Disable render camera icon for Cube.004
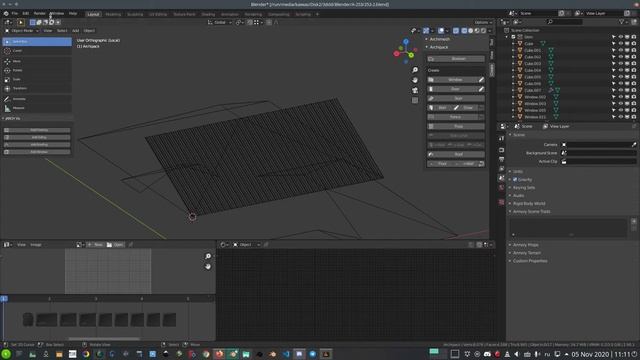Image resolution: width=640 pixels, height=360 pixels. (633, 70)
